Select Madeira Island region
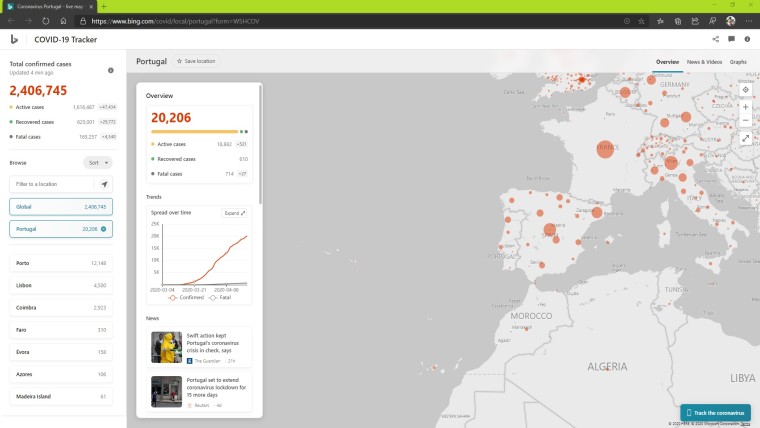The height and width of the screenshot is (428, 760). point(61,396)
